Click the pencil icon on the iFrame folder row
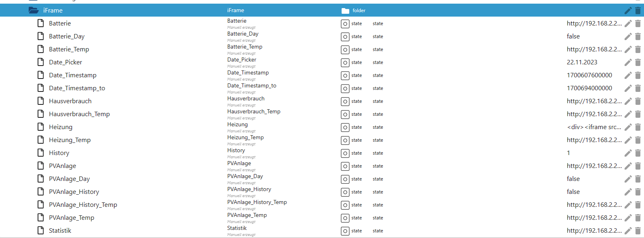Viewport: 644px width, 238px height. click(628, 11)
